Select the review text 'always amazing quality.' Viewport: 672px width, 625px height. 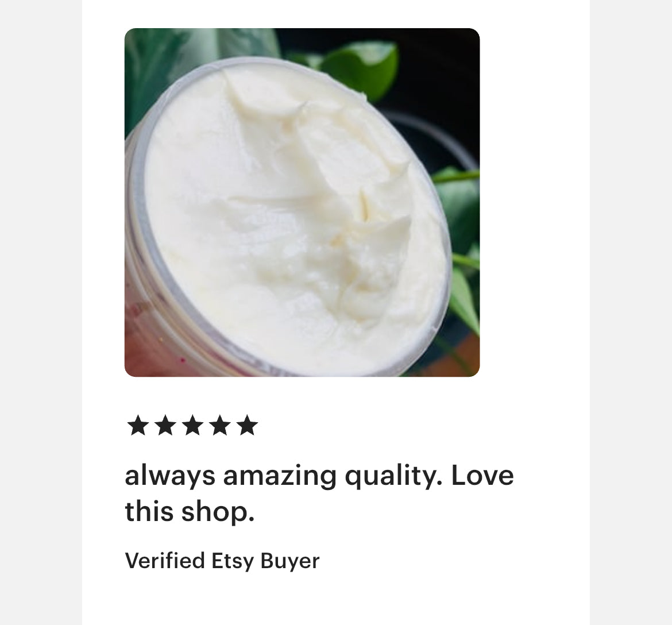tap(283, 477)
